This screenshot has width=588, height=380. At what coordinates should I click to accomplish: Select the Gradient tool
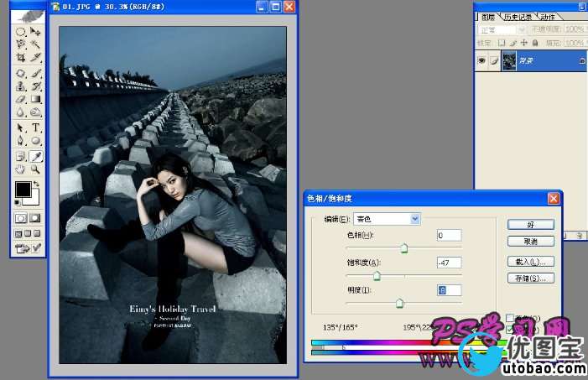pyautogui.click(x=35, y=99)
